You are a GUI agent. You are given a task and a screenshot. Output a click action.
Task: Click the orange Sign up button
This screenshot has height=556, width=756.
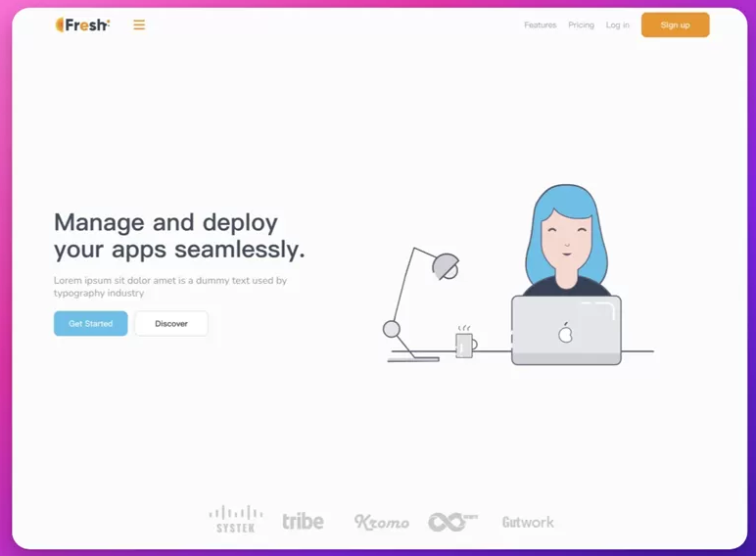coord(675,25)
